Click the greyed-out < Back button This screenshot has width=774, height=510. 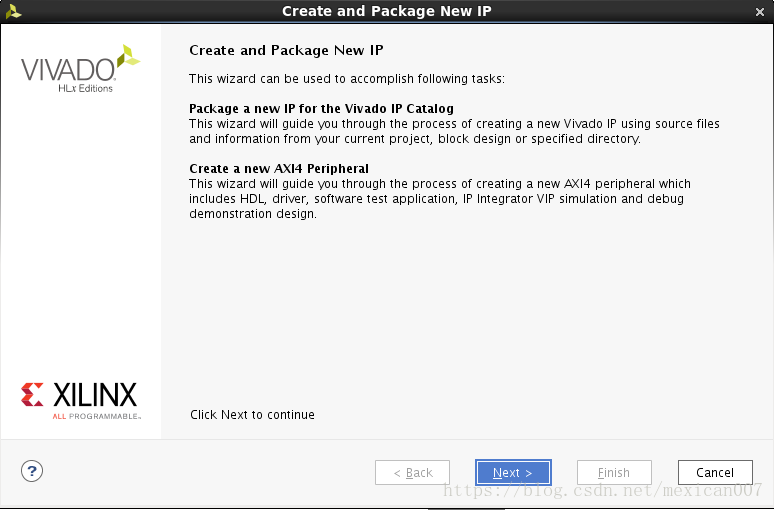coord(412,472)
